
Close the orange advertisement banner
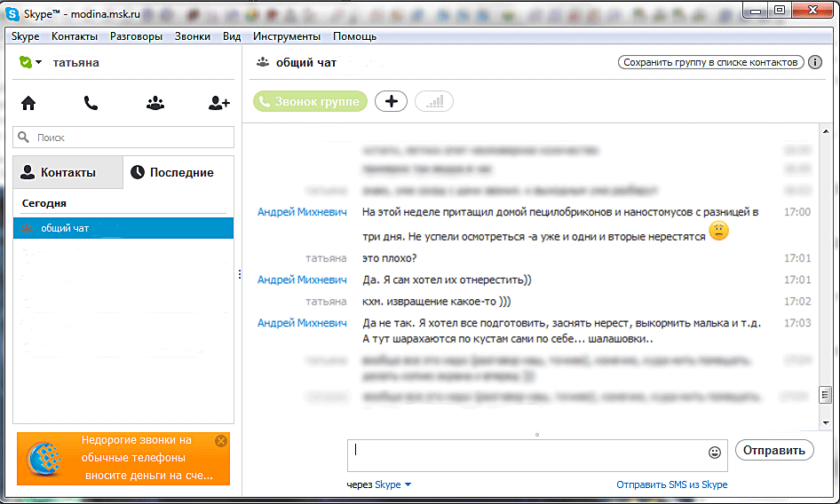tap(221, 441)
